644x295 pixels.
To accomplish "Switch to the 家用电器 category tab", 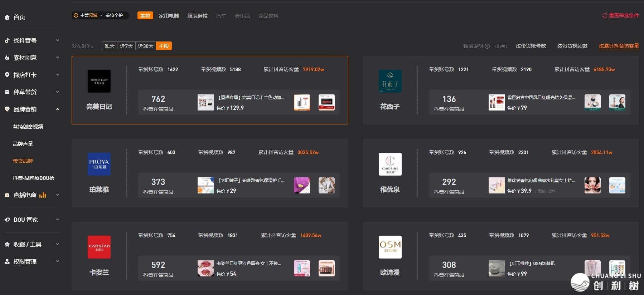I will click(169, 16).
